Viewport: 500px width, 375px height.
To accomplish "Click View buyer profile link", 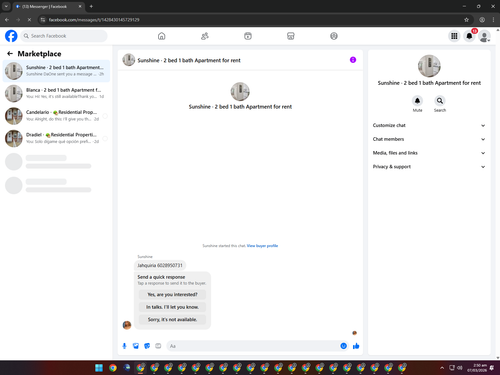I will [262, 246].
